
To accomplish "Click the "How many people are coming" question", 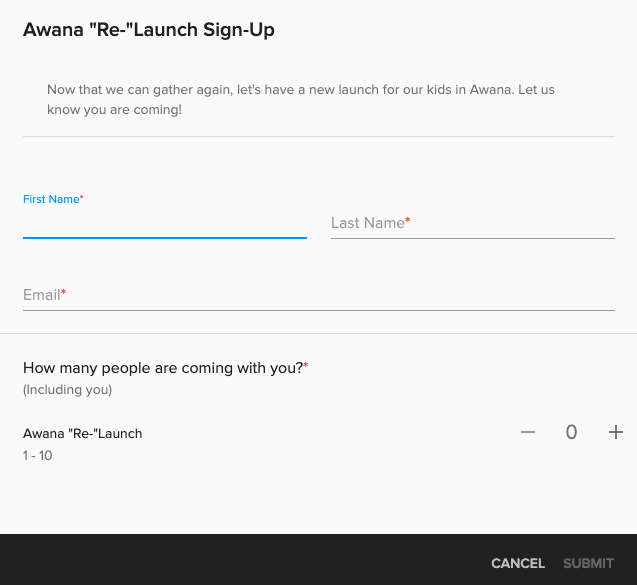I will (162, 368).
